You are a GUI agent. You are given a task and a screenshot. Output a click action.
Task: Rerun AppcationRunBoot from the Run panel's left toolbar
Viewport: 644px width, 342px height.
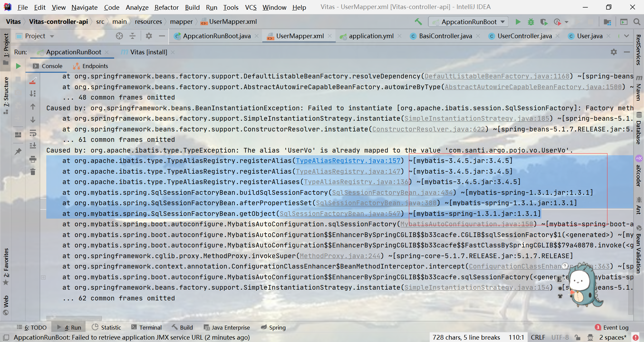(x=18, y=66)
